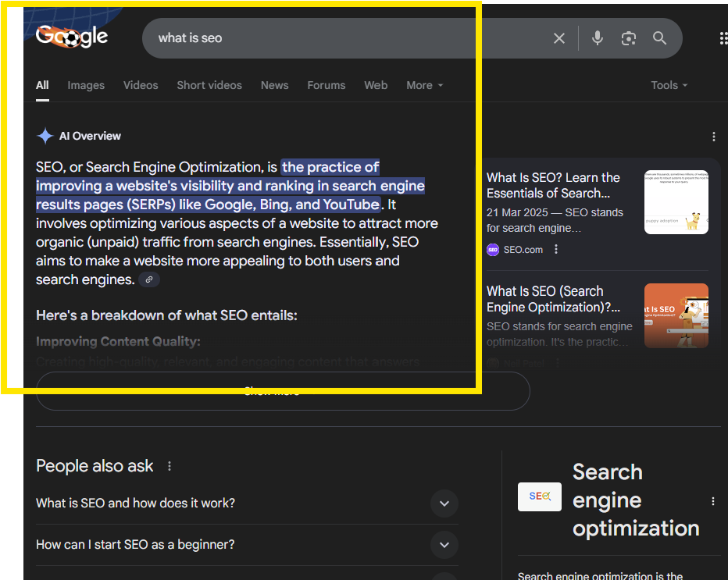The width and height of the screenshot is (728, 580).
Task: Click the search magnifying glass icon
Action: (x=658, y=37)
